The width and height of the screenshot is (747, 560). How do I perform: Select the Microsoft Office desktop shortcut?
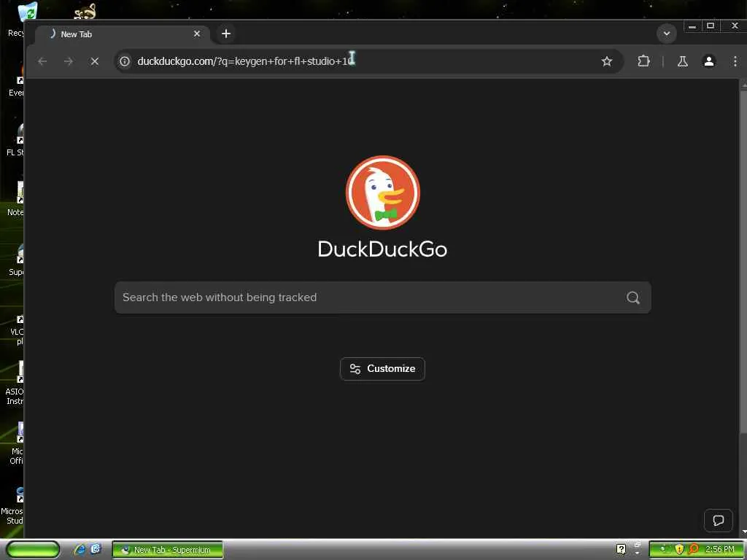point(18,443)
